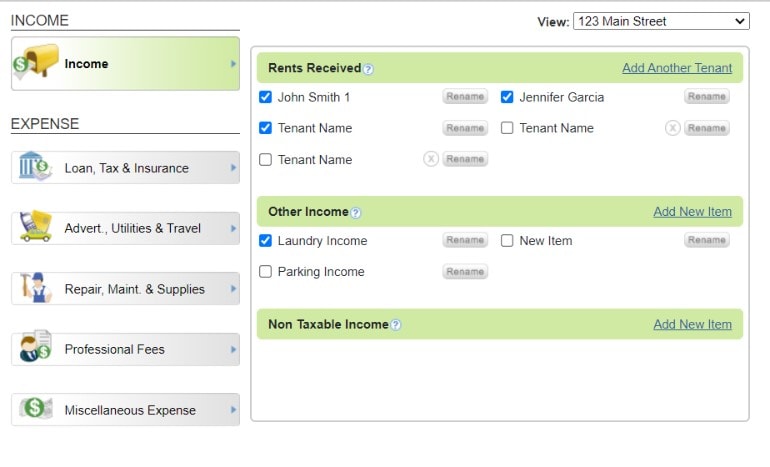This screenshot has width=770, height=467.
Task: Open the View property dropdown
Action: click(660, 21)
